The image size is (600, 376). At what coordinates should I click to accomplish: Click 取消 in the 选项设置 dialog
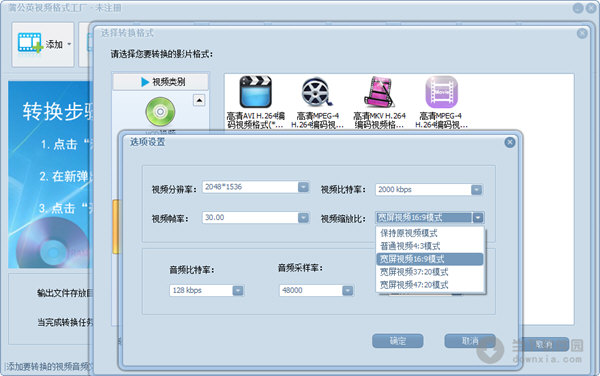tap(470, 341)
